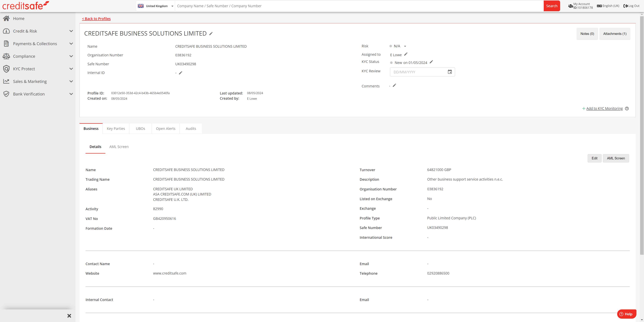
Task: Click the Profile ID value
Action: (x=140, y=93)
